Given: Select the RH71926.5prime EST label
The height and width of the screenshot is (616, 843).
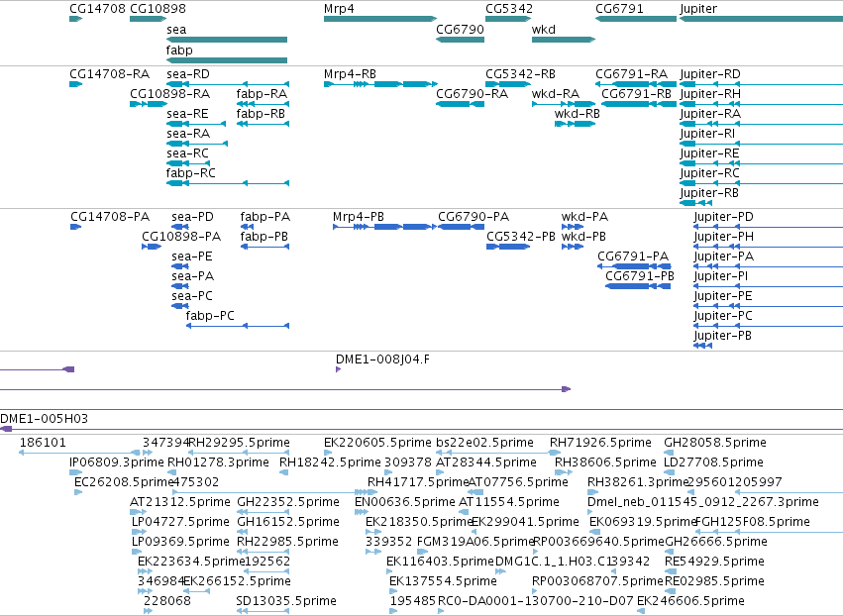Looking at the screenshot, I should pos(600,443).
